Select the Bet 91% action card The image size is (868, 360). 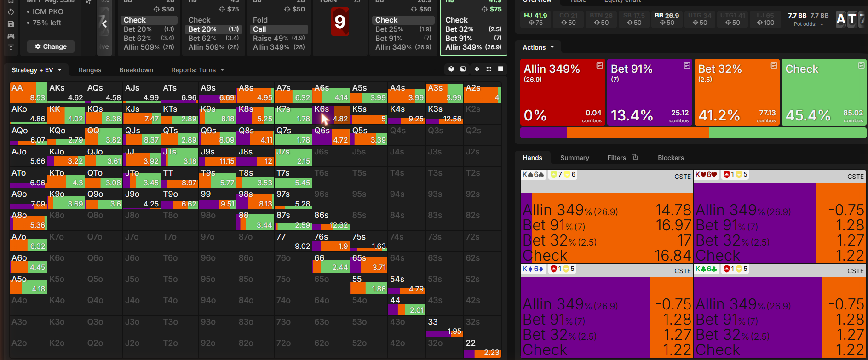(x=650, y=92)
